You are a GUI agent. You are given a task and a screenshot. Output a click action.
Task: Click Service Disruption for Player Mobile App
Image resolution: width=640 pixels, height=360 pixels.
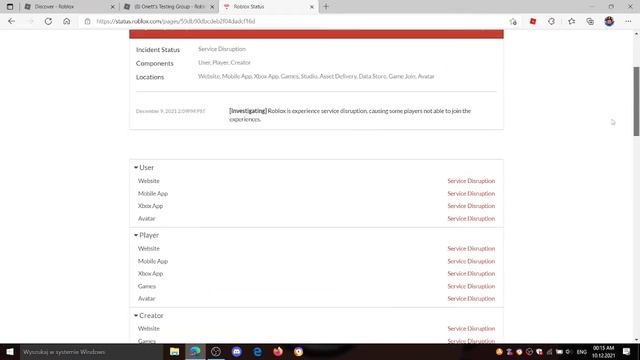click(471, 261)
